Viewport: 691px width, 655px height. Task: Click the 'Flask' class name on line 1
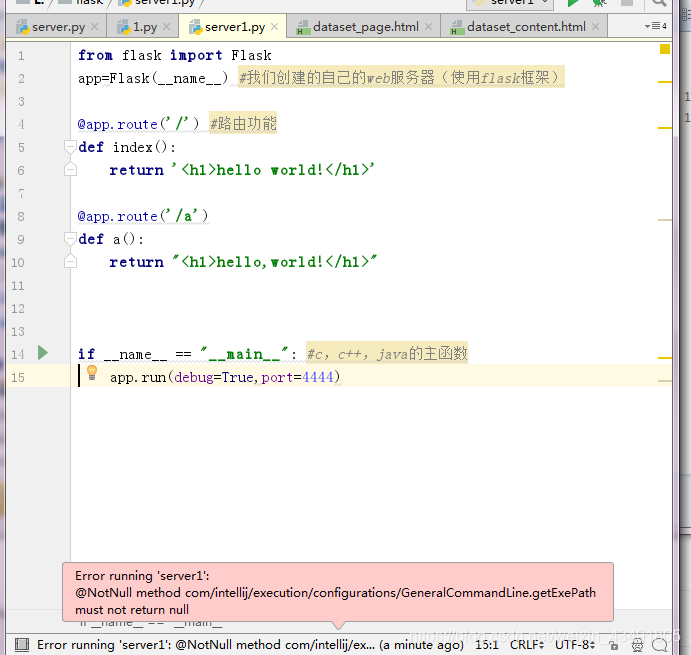(x=251, y=55)
